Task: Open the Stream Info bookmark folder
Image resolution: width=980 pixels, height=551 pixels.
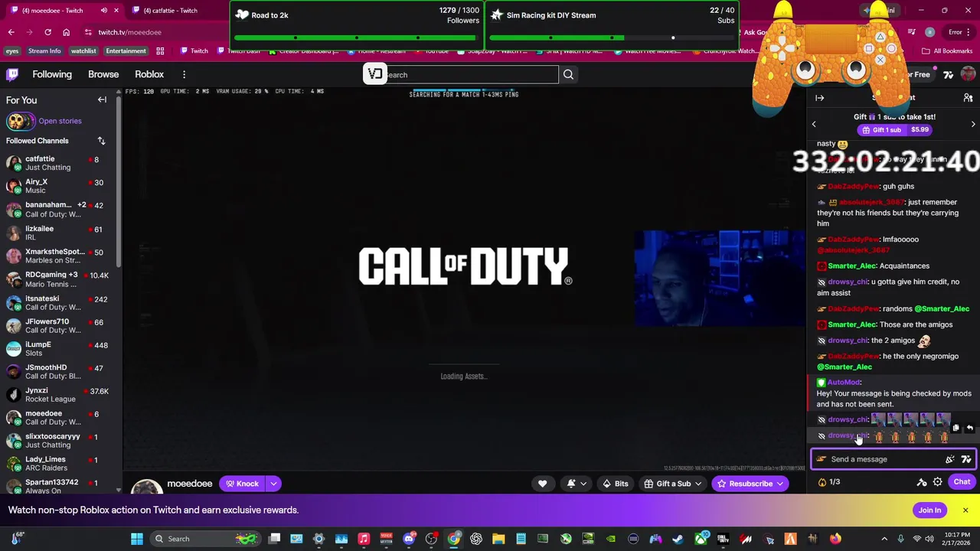Action: 44,51
